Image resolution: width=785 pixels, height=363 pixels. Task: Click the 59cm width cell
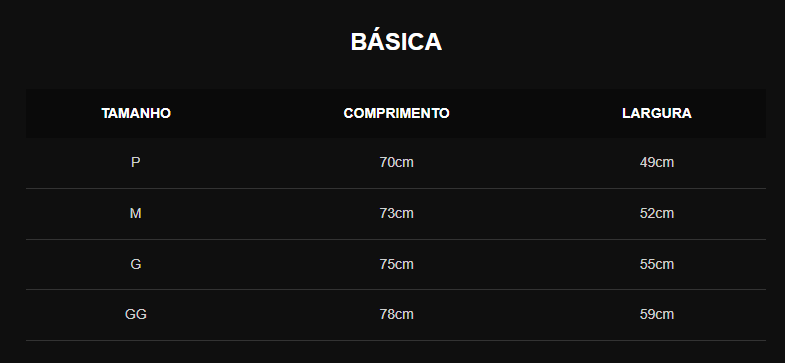tap(656, 314)
